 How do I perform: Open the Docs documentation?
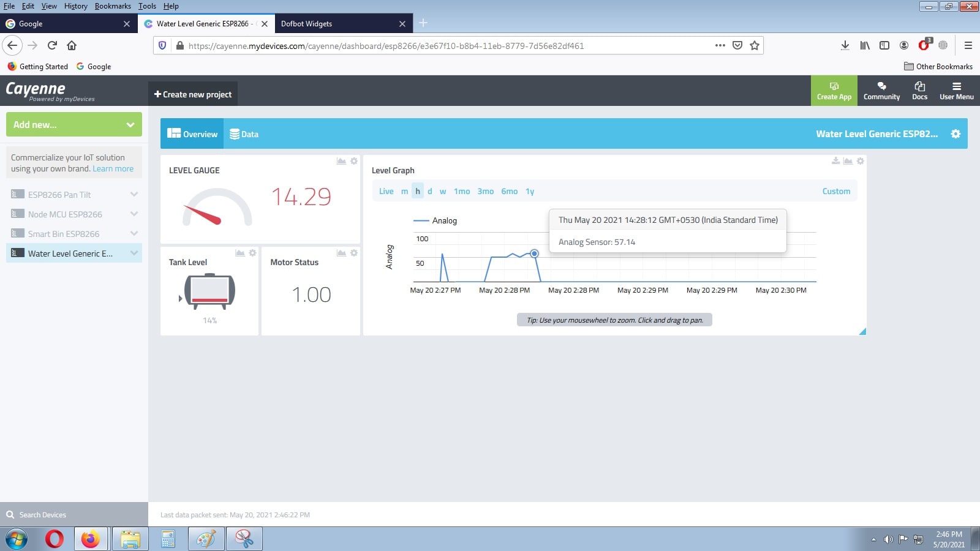point(919,91)
